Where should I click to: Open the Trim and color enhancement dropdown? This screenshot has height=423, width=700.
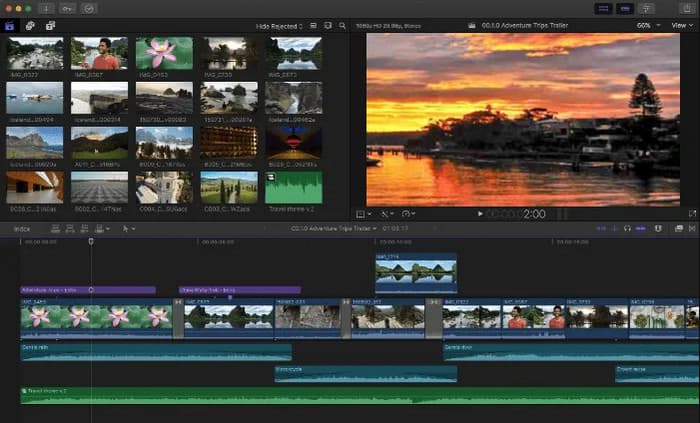pyautogui.click(x=387, y=214)
